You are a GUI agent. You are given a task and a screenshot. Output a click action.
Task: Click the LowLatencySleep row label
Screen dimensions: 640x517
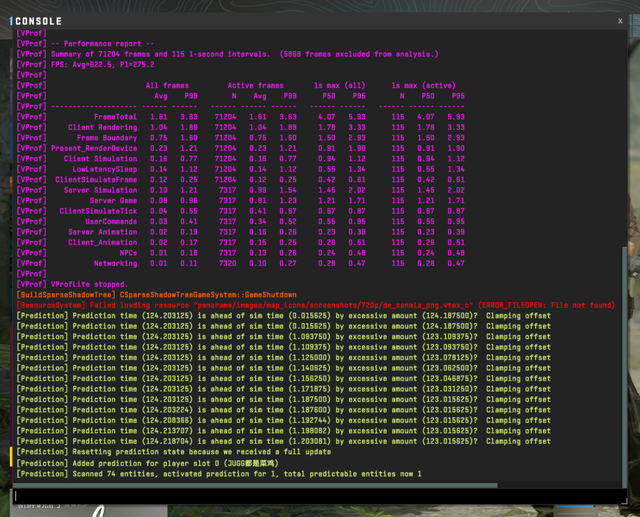104,169
